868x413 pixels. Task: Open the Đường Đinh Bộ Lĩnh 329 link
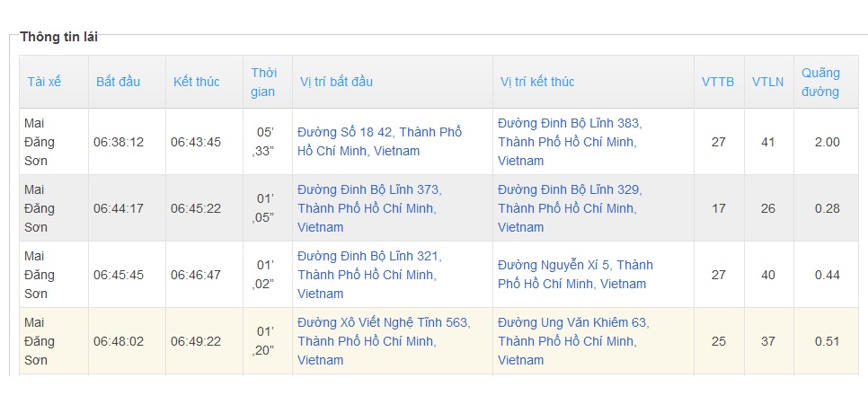(570, 208)
